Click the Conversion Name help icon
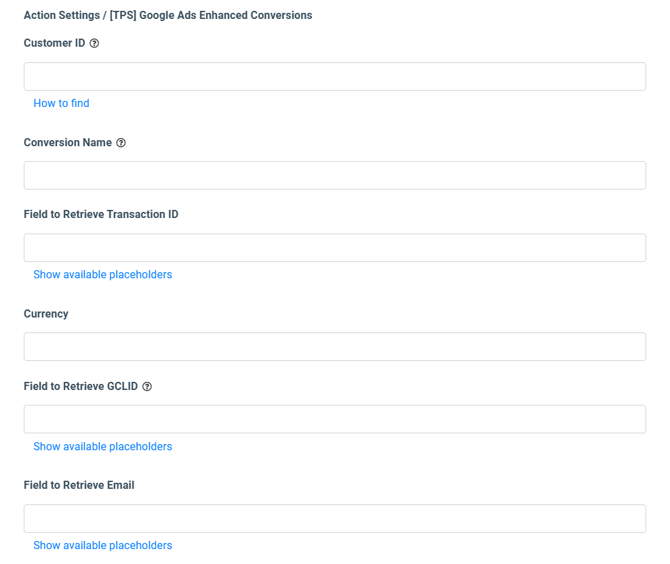The width and height of the screenshot is (670, 564). coord(121,143)
